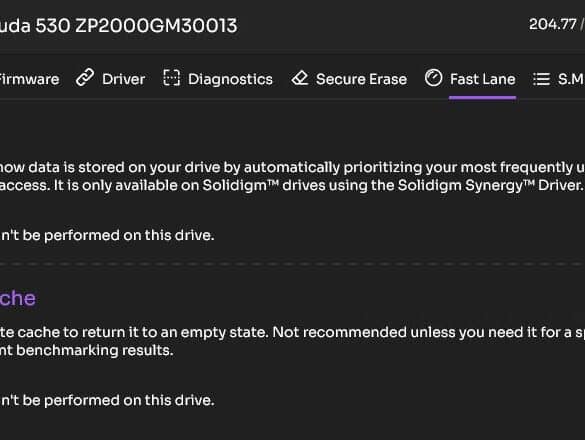Click the Solidigm Synergy Driver description text
Image resolution: width=585 pixels, height=440 pixels.
(292, 185)
